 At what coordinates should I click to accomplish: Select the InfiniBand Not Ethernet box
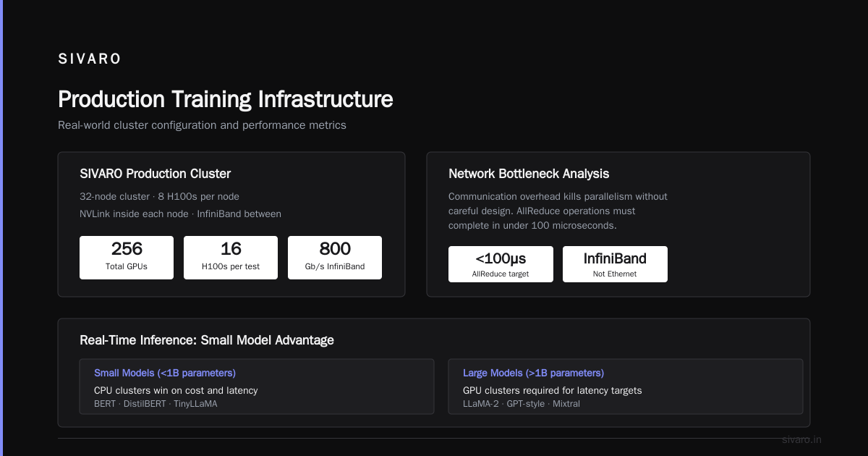615,264
